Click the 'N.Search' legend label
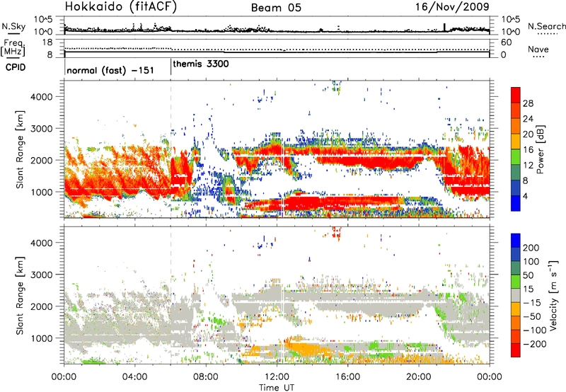The width and height of the screenshot is (566, 392). pyautogui.click(x=546, y=26)
